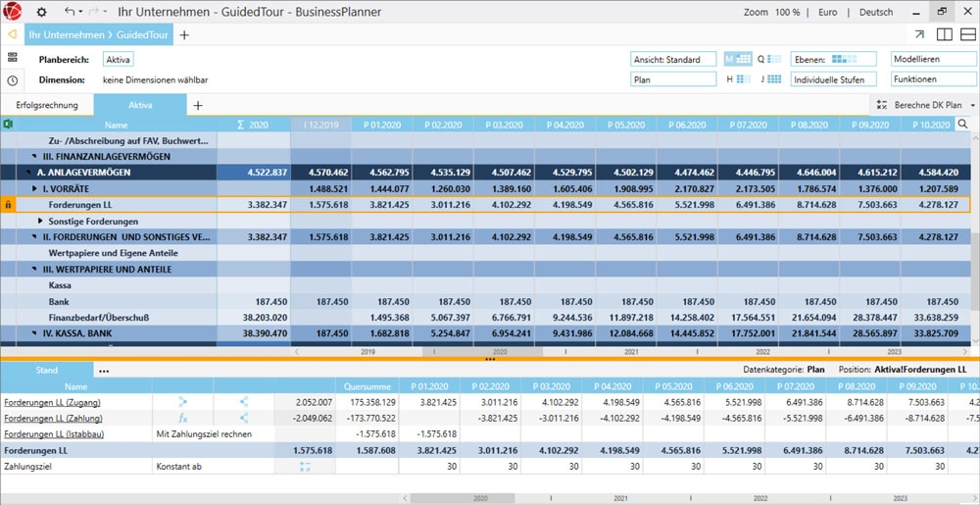
Task: Expand the I. VORRÄTE tree row
Action: [35, 188]
